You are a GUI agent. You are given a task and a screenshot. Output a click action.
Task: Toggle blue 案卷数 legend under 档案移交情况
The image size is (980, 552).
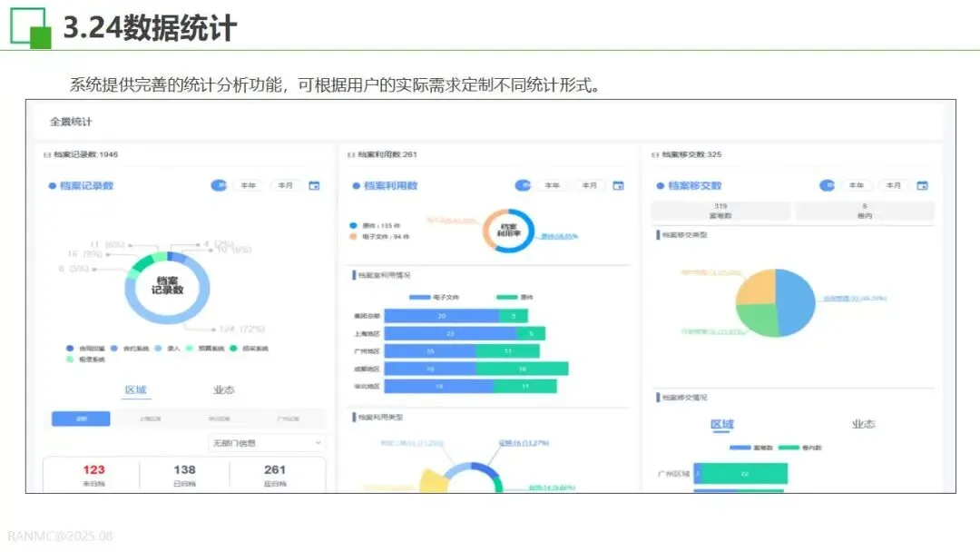click(x=750, y=448)
